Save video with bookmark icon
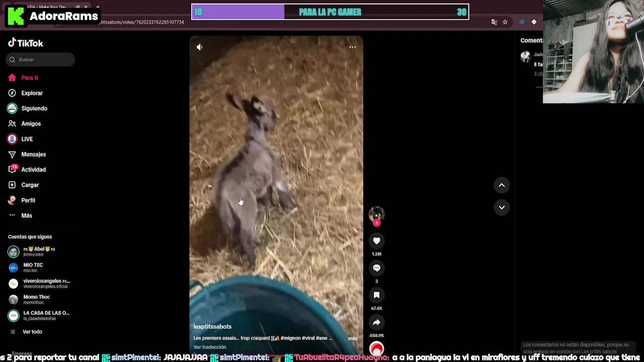This screenshot has height=362, width=644. click(376, 295)
